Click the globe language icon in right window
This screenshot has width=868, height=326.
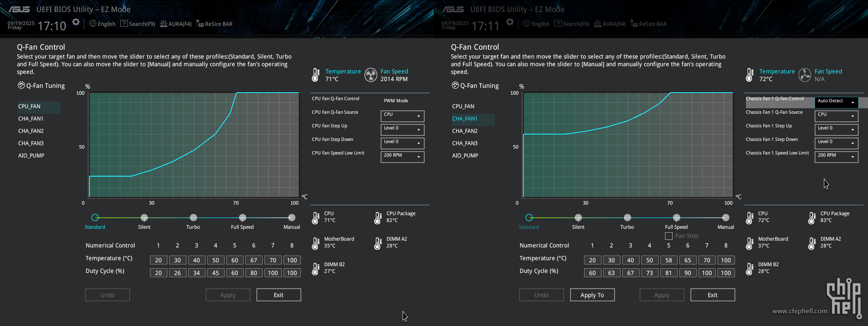527,24
